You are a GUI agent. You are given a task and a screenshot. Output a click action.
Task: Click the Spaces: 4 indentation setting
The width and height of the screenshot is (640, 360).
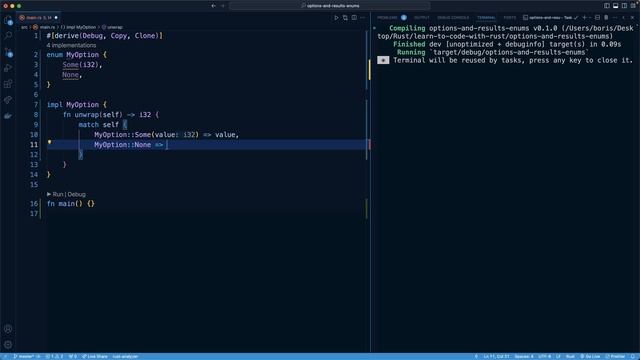click(524, 356)
